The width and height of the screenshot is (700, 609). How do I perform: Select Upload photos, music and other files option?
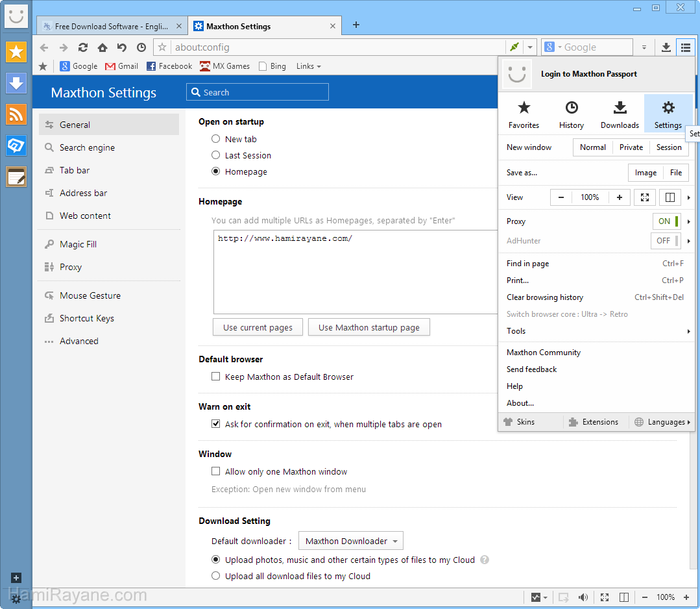(215, 560)
